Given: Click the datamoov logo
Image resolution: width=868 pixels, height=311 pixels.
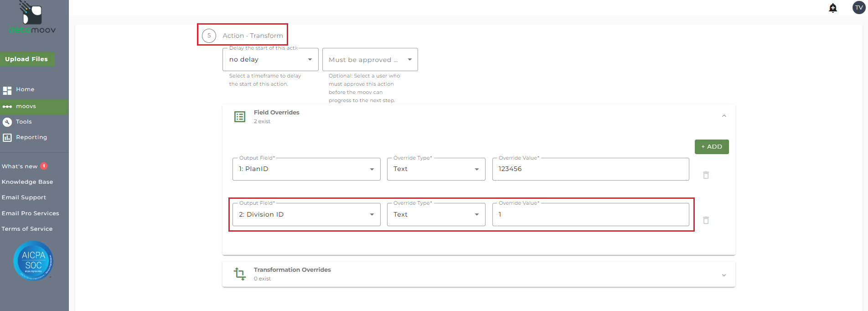Looking at the screenshot, I should 32,18.
